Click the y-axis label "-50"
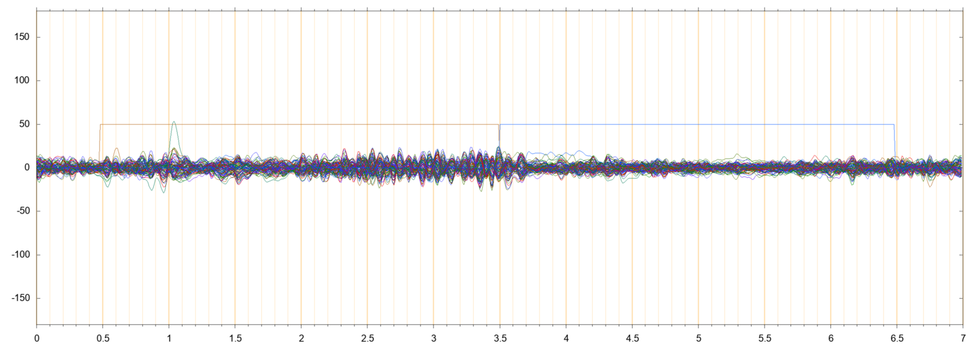 point(24,211)
